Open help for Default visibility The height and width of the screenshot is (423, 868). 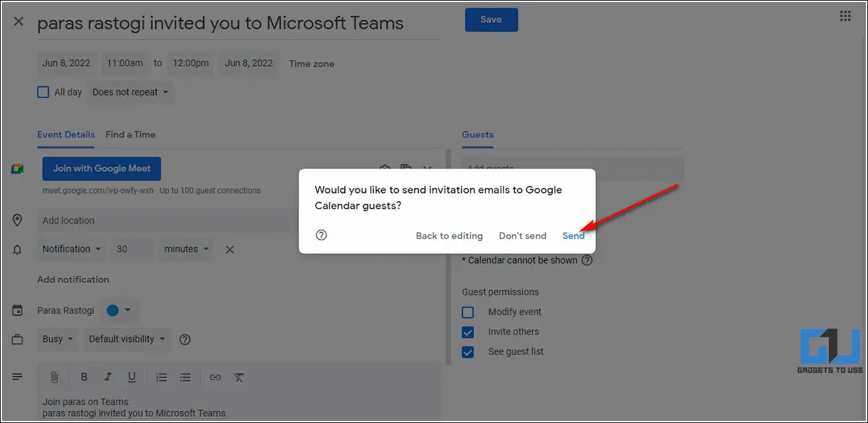click(x=185, y=339)
